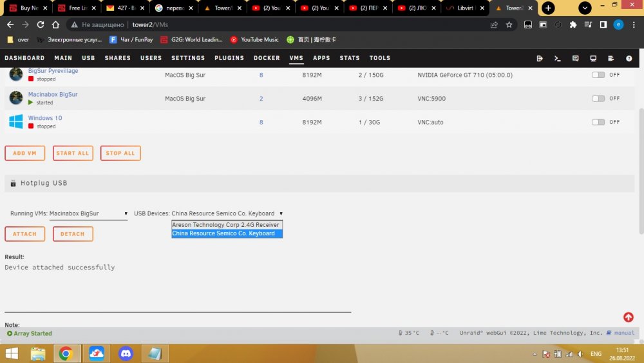This screenshot has height=363, width=644.
Task: Select Areson Technology Corp 2.4G Receiver option
Action: click(227, 224)
